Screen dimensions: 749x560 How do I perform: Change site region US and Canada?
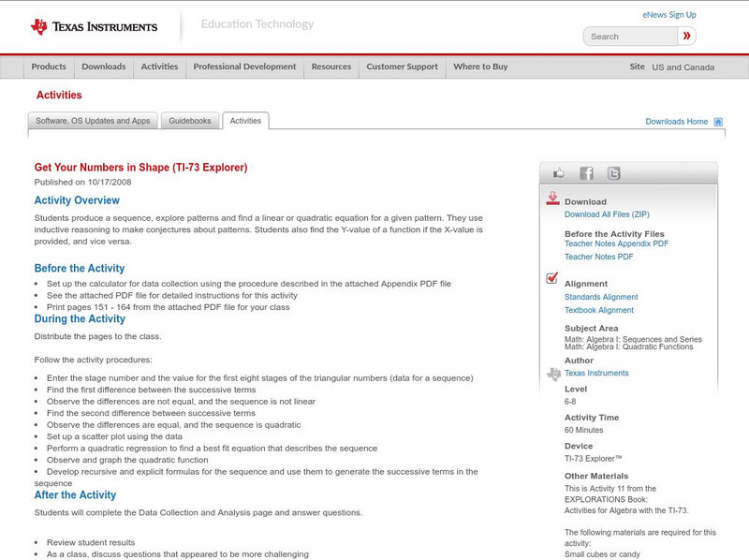pos(683,67)
